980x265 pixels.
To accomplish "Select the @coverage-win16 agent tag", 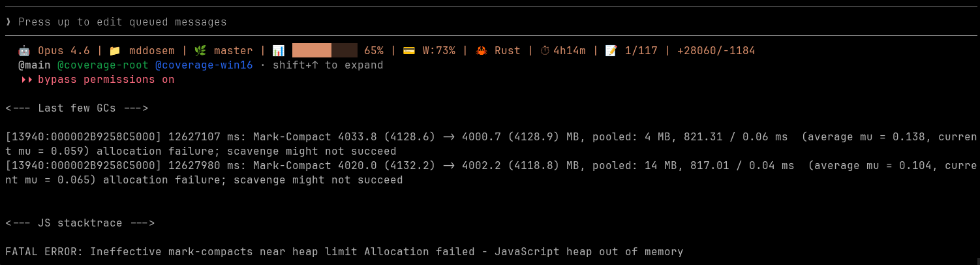I will [204, 65].
